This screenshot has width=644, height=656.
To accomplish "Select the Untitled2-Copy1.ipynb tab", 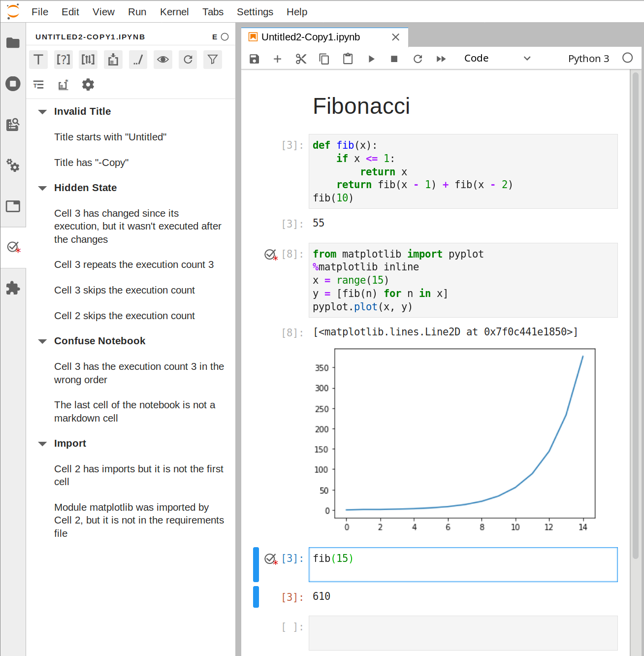I will click(x=324, y=37).
